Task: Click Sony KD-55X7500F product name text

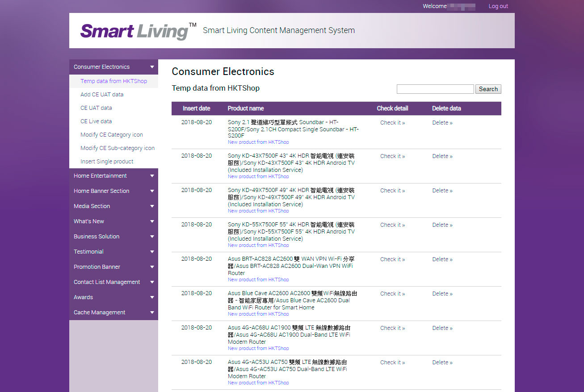Action: [291, 232]
